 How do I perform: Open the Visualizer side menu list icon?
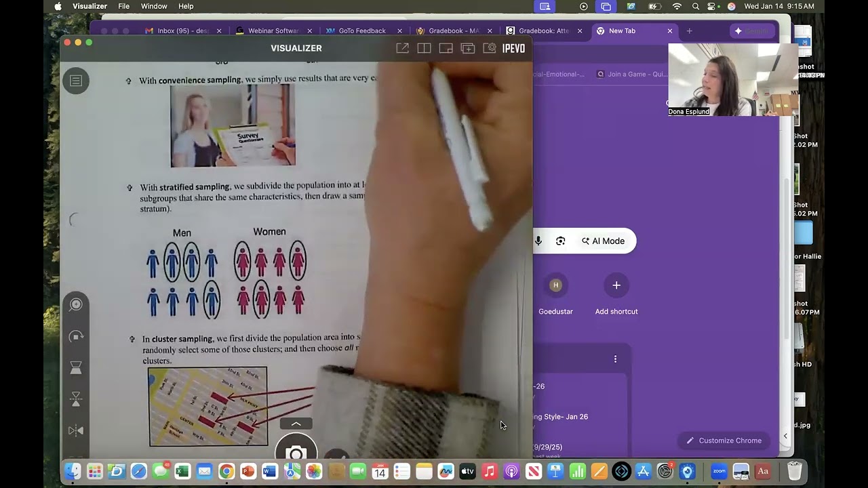point(76,81)
